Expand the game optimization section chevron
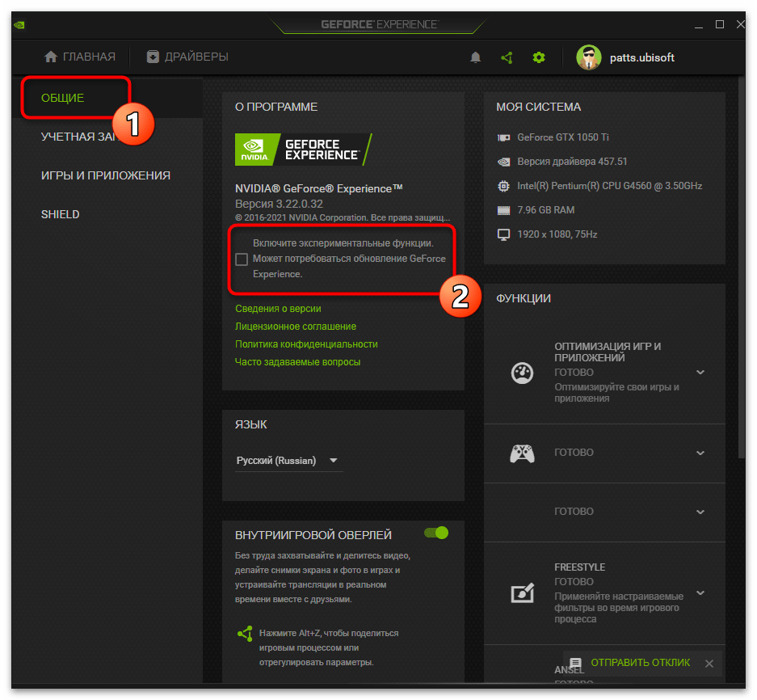This screenshot has width=757, height=700. (x=700, y=373)
